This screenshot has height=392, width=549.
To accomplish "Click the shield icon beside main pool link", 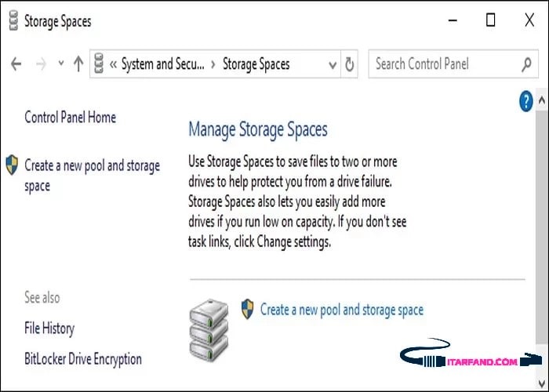I will (248, 308).
